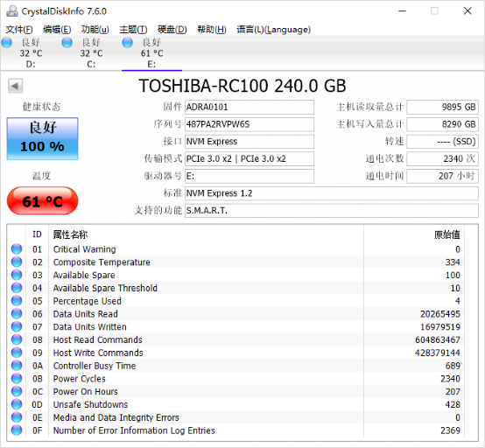Click the status orb for Controller Busy Time
Viewport: 485px width, 448px height.
pos(17,366)
